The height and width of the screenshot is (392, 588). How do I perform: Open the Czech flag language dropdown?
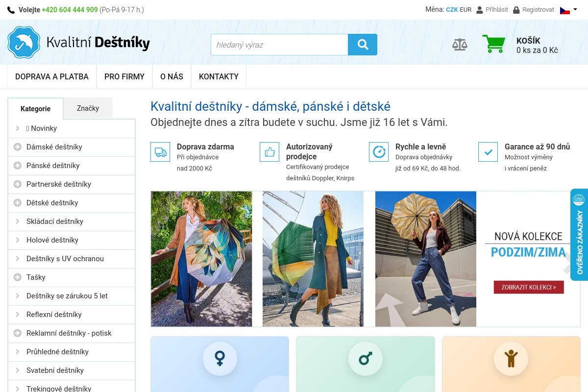pyautogui.click(x=568, y=10)
